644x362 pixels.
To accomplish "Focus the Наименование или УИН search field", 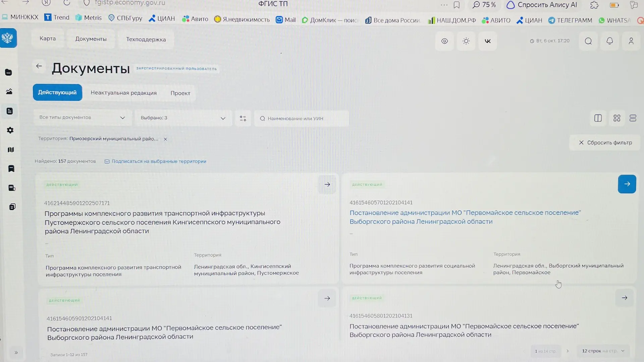I will click(x=302, y=118).
